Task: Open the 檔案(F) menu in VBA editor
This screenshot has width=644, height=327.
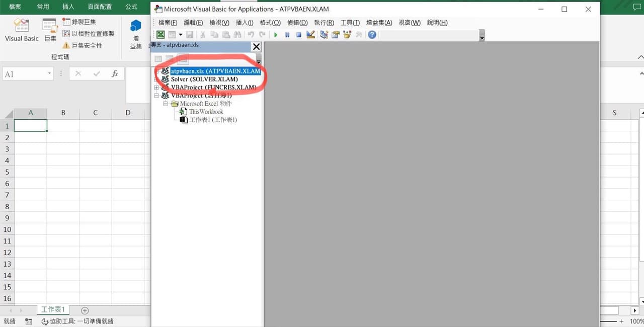Action: (168, 23)
